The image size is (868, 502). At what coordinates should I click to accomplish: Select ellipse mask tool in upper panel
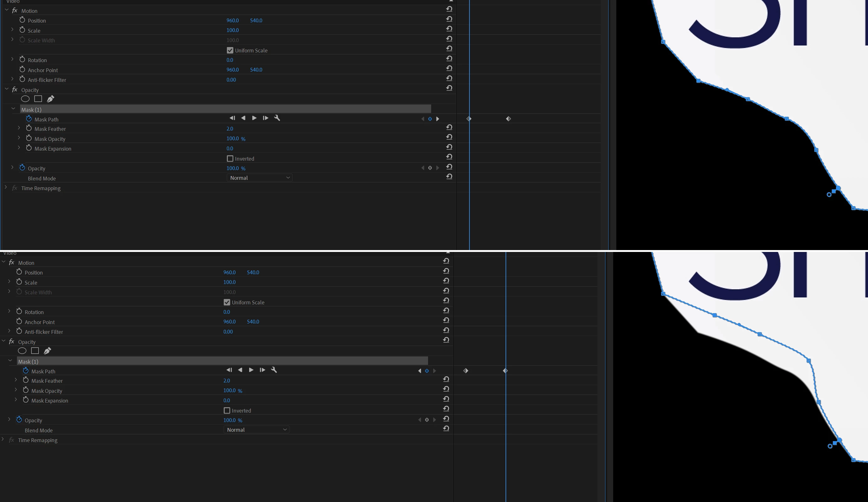(25, 99)
